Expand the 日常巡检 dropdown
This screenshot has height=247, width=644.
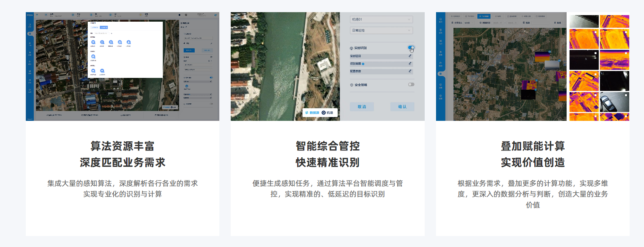(381, 30)
